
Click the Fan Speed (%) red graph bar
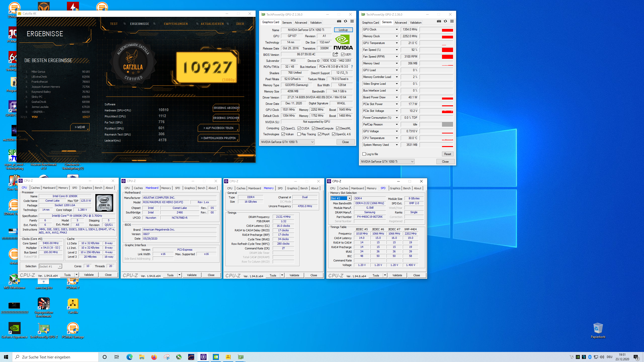point(448,50)
